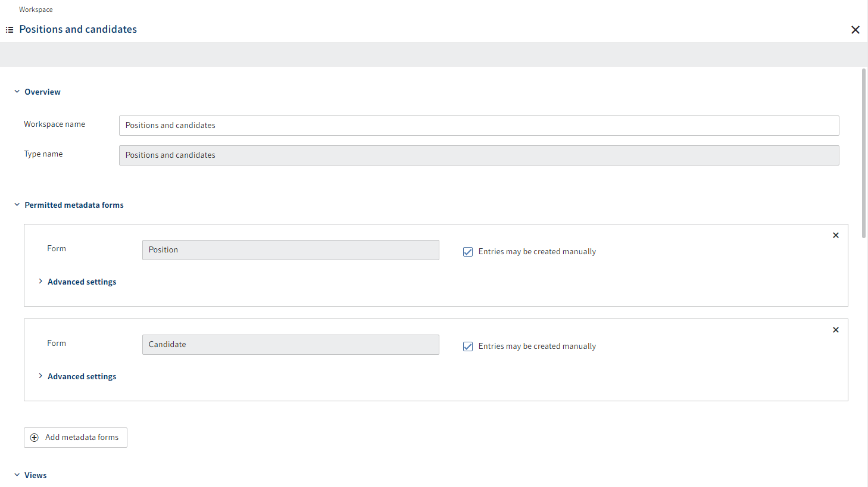The width and height of the screenshot is (868, 487).
Task: Click the Views section heading
Action: pyautogui.click(x=35, y=474)
